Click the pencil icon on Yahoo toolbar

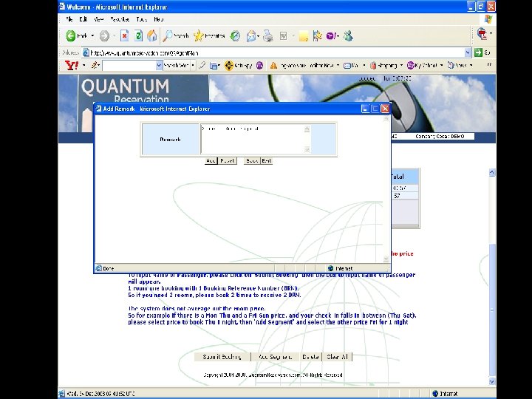95,65
